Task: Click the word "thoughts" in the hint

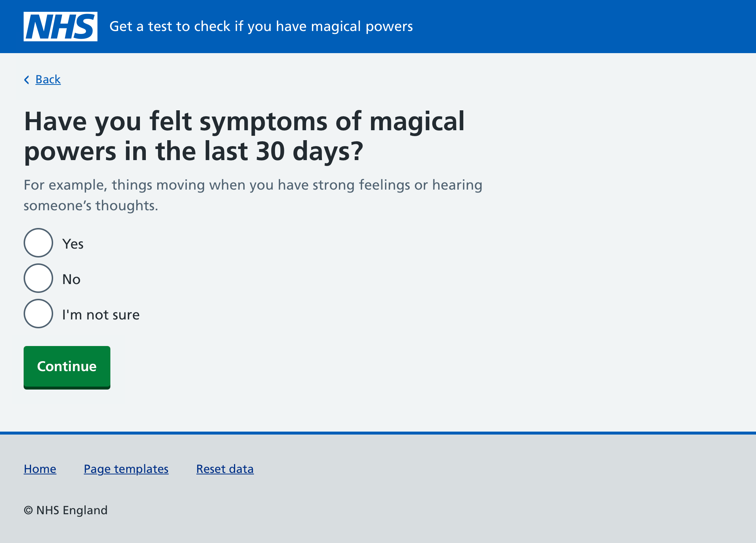Action: point(125,206)
